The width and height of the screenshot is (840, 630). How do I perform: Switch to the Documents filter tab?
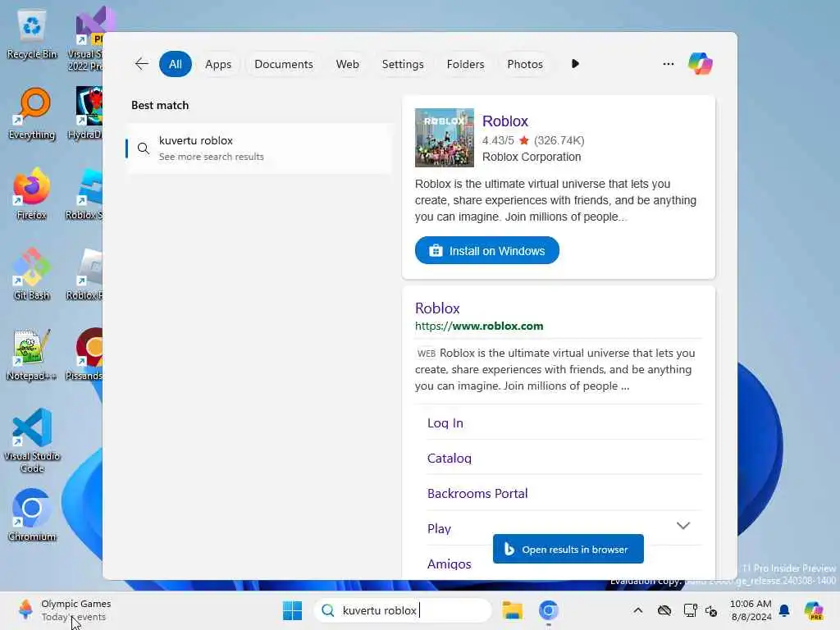(283, 64)
